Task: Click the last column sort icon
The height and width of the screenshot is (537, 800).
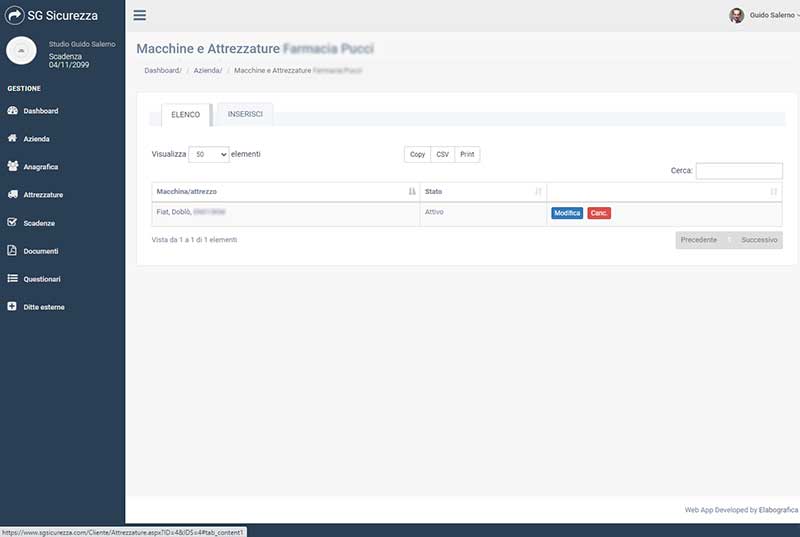Action: 773,192
